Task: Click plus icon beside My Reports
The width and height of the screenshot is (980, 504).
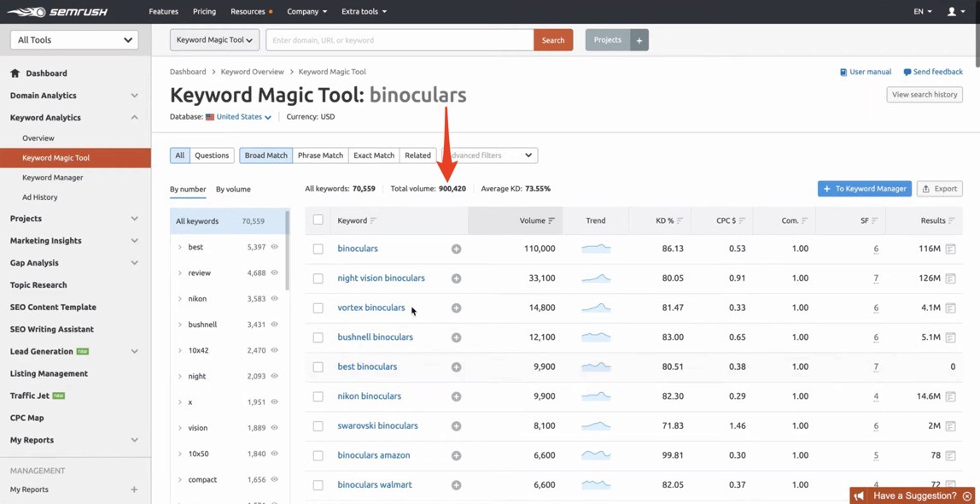Action: tap(134, 489)
